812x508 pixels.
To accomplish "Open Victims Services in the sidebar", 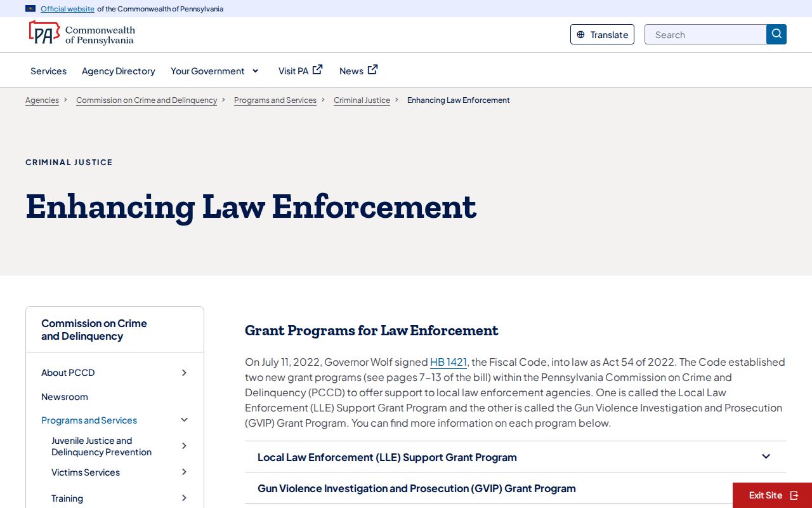I will pyautogui.click(x=86, y=472).
